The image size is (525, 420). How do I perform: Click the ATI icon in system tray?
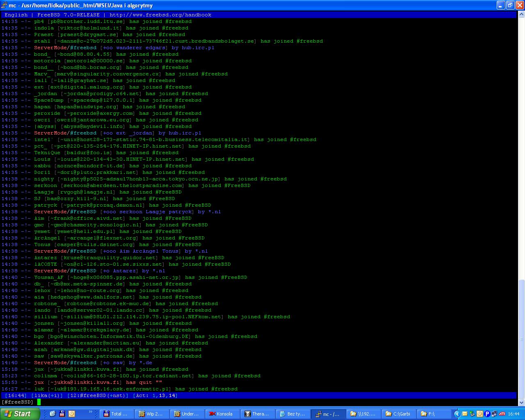click(502, 414)
